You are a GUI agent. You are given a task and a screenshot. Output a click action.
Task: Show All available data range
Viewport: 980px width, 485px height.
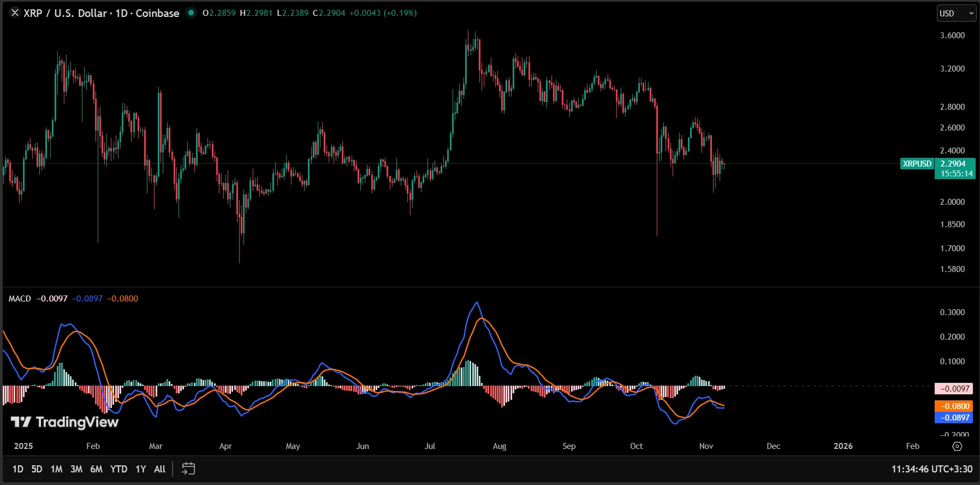[159, 469]
